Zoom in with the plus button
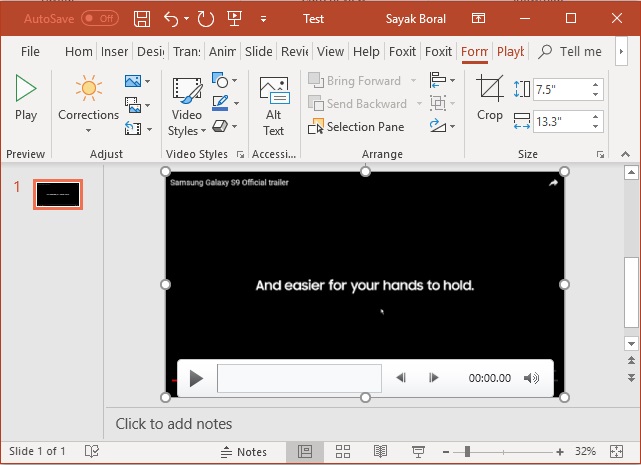 560,452
